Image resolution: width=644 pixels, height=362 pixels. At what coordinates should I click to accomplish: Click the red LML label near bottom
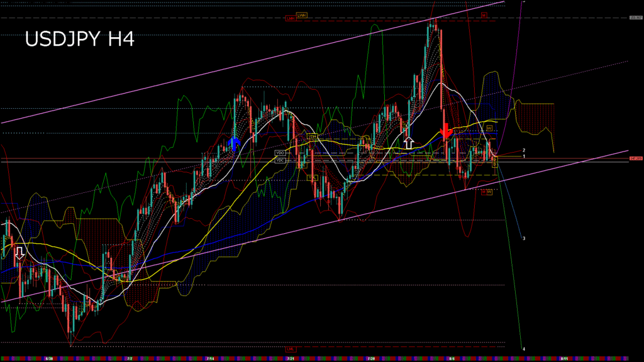(x=290, y=348)
